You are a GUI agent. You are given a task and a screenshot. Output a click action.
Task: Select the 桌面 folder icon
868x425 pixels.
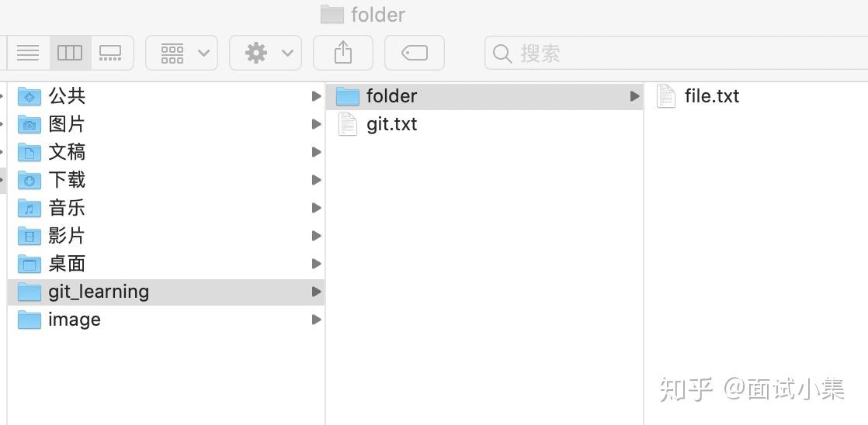tap(30, 264)
